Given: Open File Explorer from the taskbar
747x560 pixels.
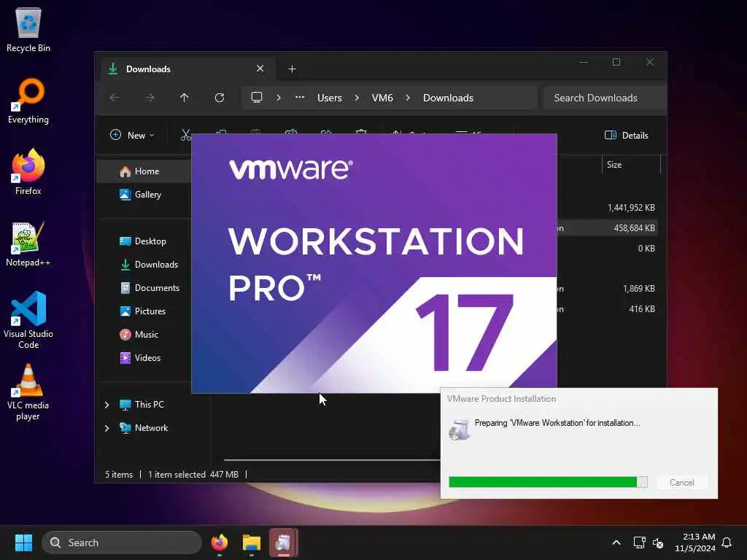Looking at the screenshot, I should [251, 542].
